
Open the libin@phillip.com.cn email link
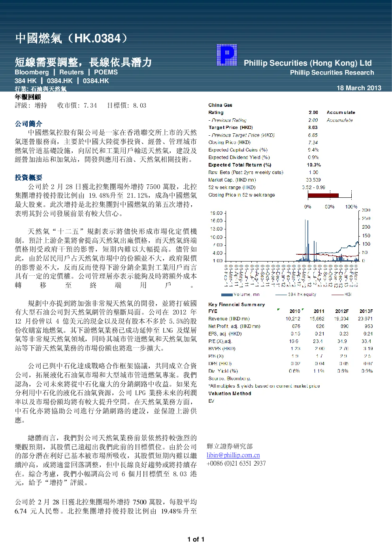[x=233, y=455]
